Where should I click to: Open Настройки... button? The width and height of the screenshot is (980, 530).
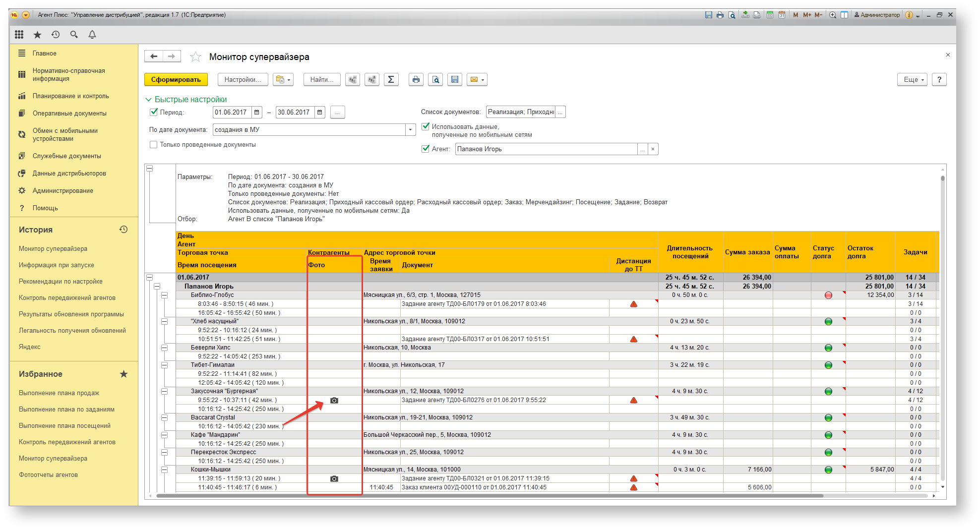point(243,79)
